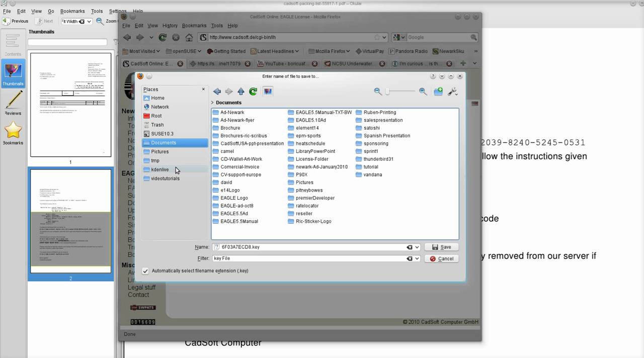644x358 pixels.
Task: Open openSUSE bookmarks folder dropdown
Action: coord(183,51)
